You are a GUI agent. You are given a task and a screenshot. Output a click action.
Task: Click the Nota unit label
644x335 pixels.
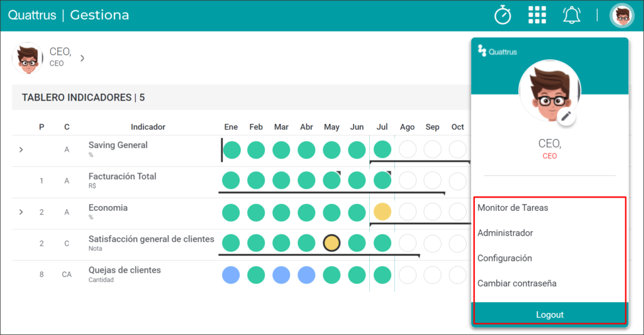pos(96,249)
